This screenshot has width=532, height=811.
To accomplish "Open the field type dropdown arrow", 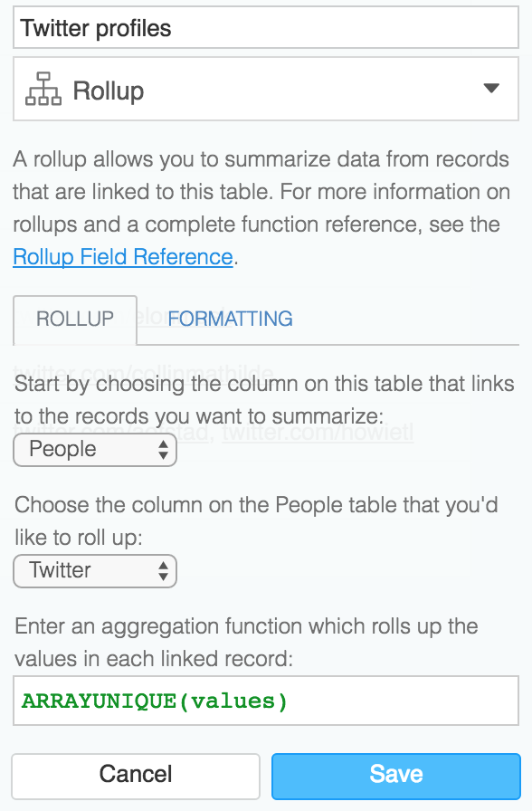I will coord(491,89).
